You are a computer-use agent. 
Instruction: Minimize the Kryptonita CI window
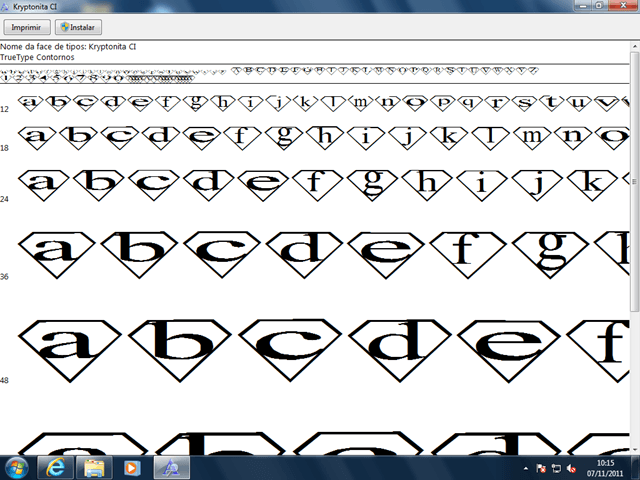pos(582,5)
